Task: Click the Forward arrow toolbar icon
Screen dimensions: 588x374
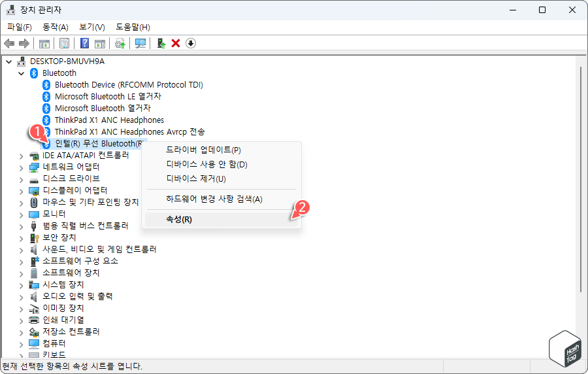Action: point(24,44)
